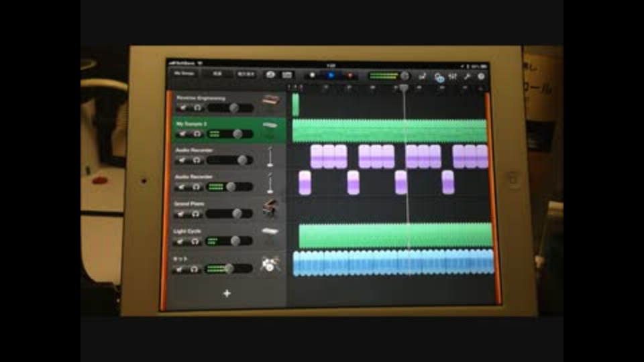
Task: Select the blue drum kit region
Action: pyautogui.click(x=394, y=263)
